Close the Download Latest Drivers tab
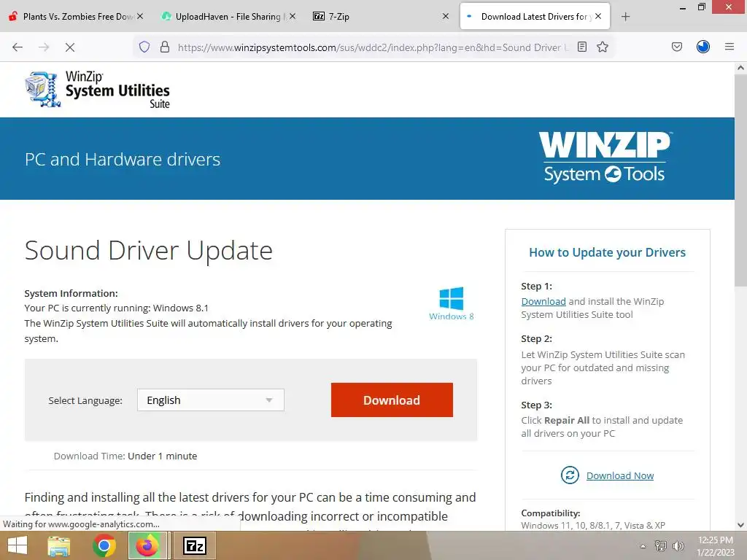747x560 pixels. pyautogui.click(x=598, y=16)
